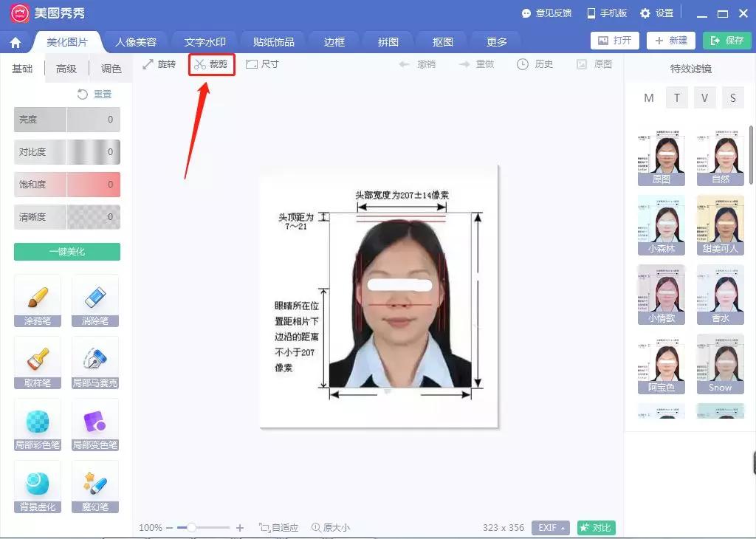This screenshot has width=756, height=539.
Task: Click the 一键美化 button
Action: click(x=67, y=252)
